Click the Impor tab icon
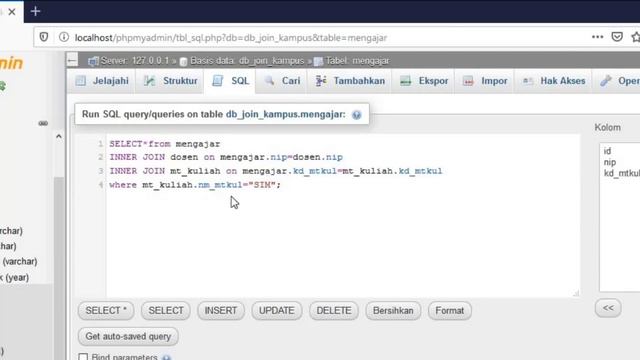 tap(468, 81)
